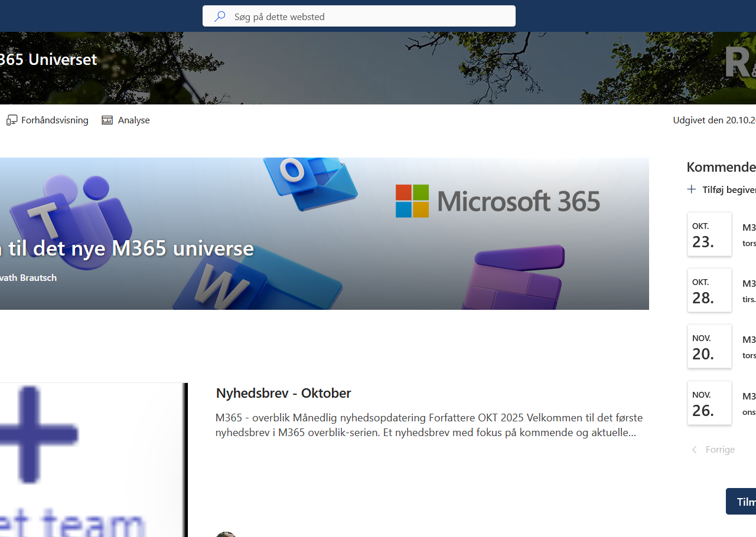The image size is (756, 537).
Task: Open the Analyse toolbar item
Action: (133, 120)
